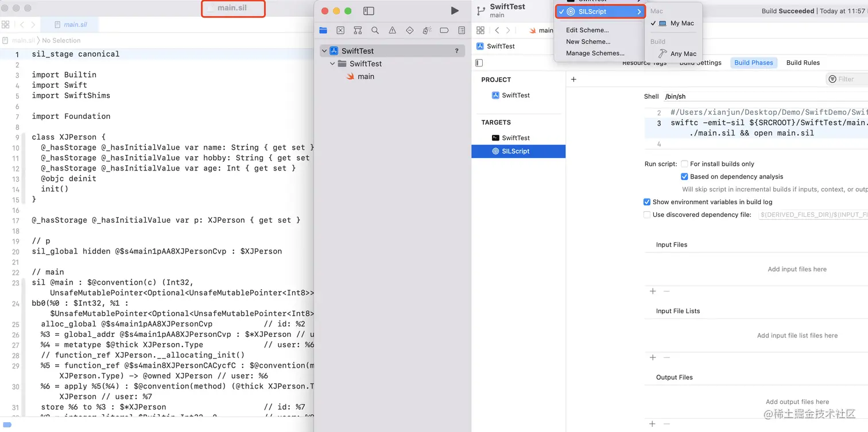Select main Swift file in navigator
The image size is (868, 432).
366,76
